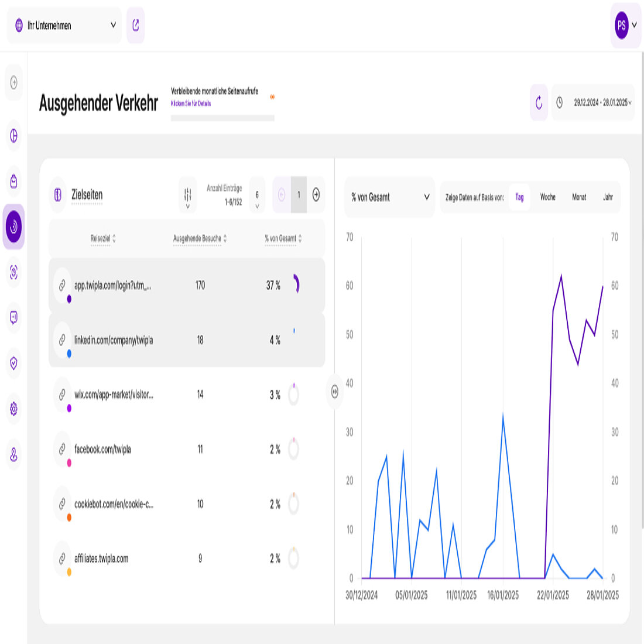
Task: Select Jahr as data basis
Action: click(608, 197)
